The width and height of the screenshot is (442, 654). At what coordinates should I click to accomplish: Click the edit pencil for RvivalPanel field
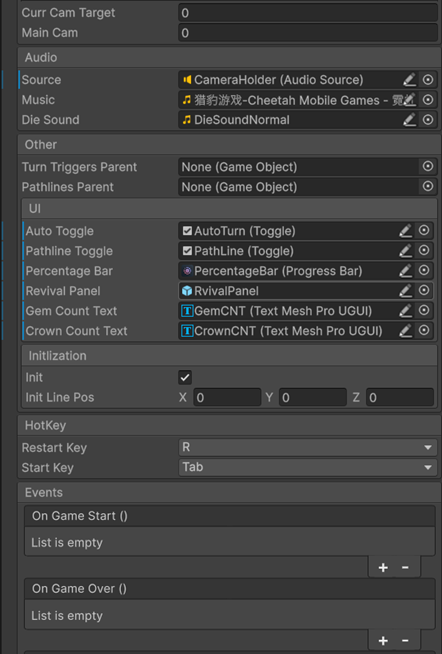(x=405, y=291)
